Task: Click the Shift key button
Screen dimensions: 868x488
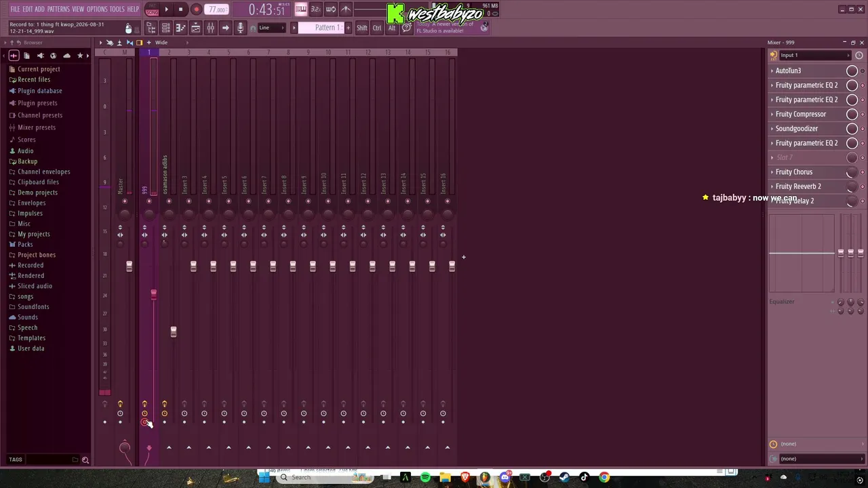Action: [x=362, y=28]
